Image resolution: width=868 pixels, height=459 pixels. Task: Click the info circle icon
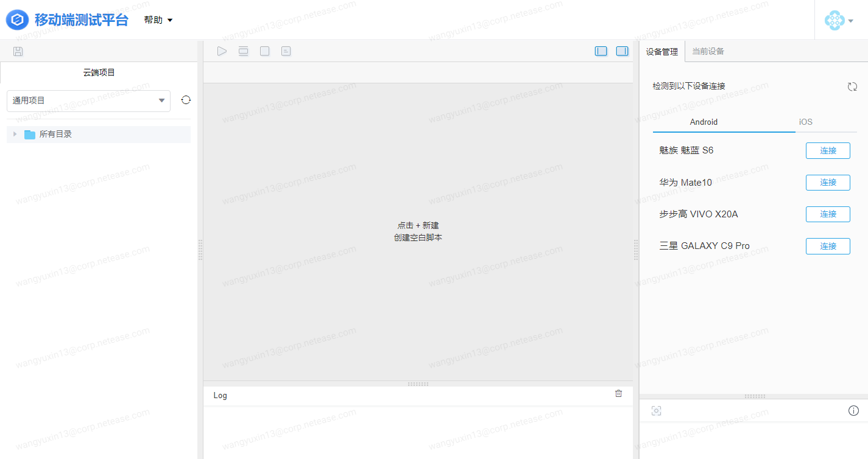853,411
